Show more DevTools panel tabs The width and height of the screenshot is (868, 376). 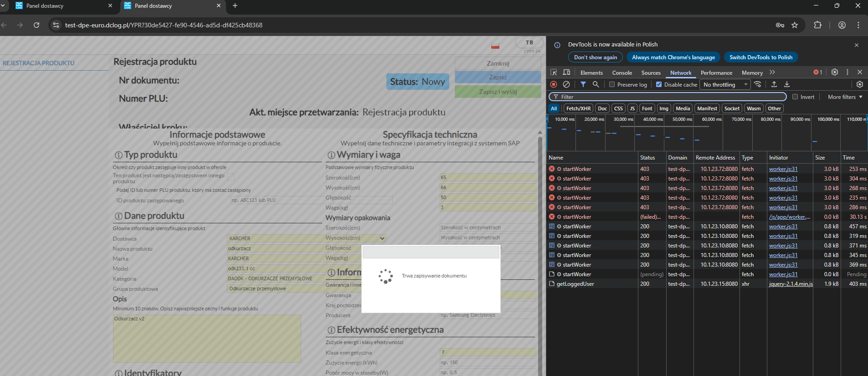[772, 72]
